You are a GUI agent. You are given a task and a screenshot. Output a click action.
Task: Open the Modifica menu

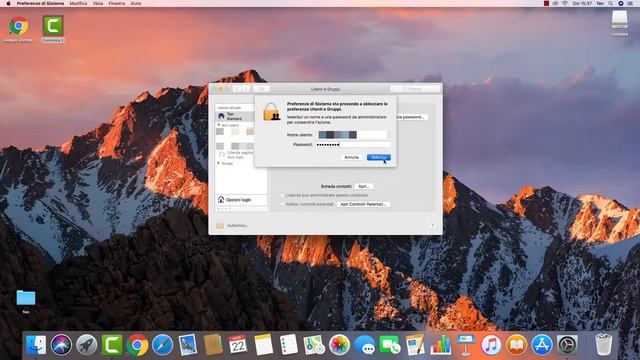click(x=78, y=3)
